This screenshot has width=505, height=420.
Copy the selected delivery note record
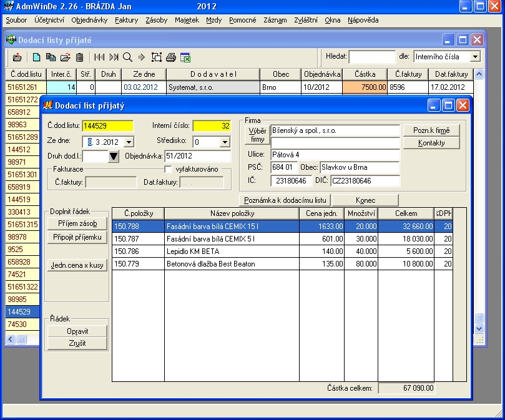[51, 57]
